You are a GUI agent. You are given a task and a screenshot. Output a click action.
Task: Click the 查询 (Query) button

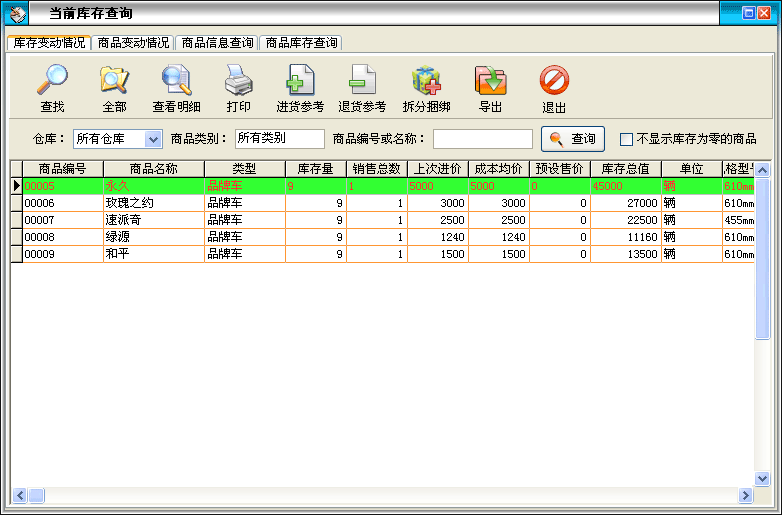[573, 139]
